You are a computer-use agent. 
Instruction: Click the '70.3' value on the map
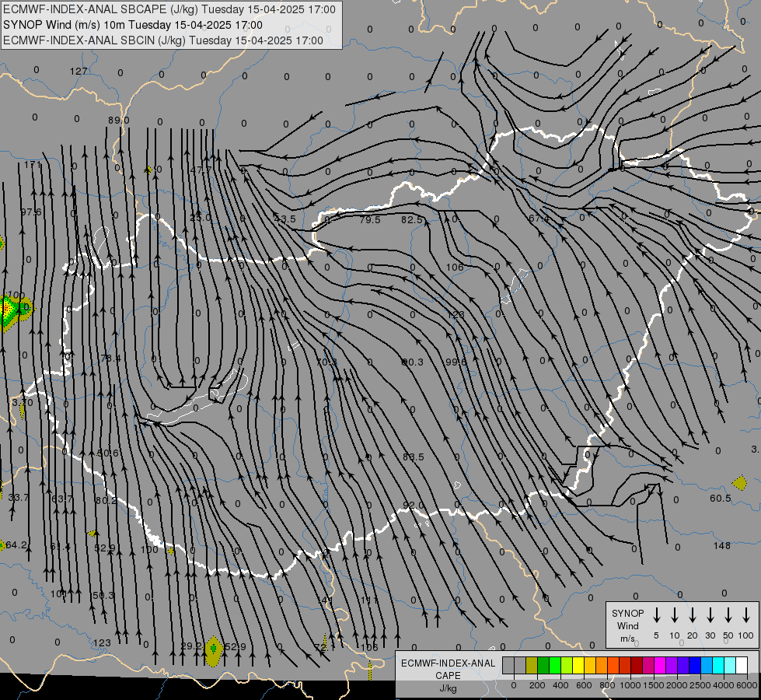pyautogui.click(x=326, y=362)
